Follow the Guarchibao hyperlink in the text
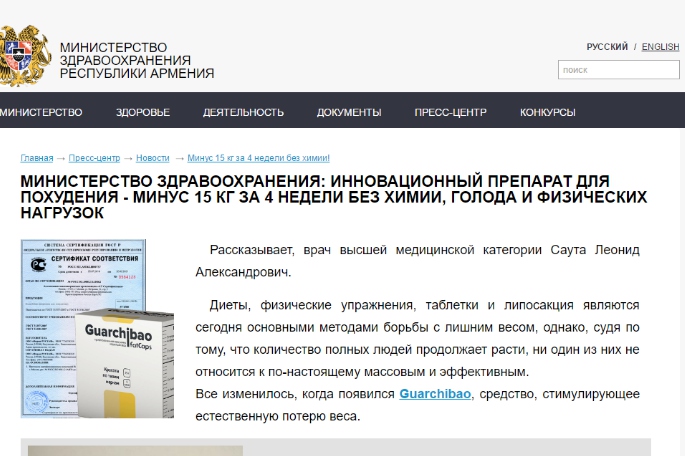The width and height of the screenshot is (685, 456). [x=435, y=394]
